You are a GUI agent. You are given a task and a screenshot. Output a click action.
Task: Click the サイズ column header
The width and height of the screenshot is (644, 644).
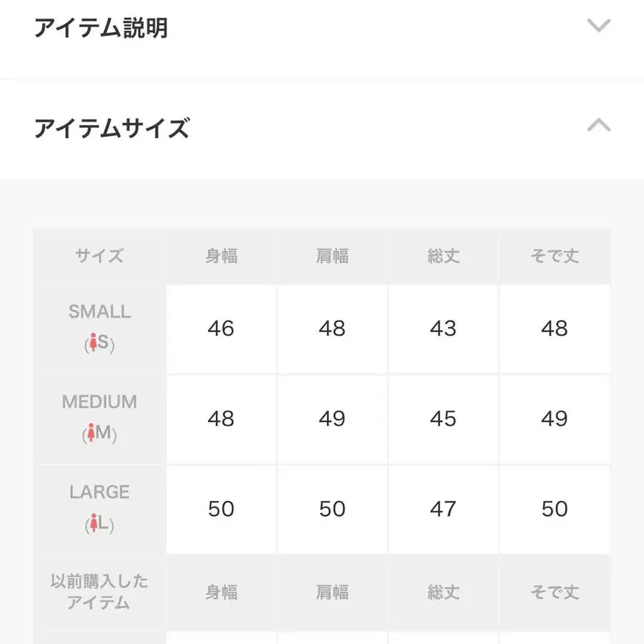pos(99,256)
